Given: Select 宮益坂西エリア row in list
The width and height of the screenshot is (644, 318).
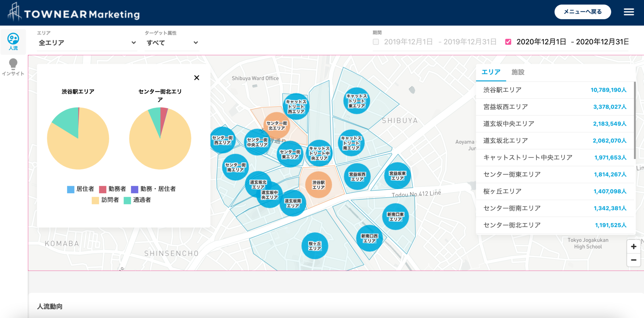Looking at the screenshot, I should [555, 107].
